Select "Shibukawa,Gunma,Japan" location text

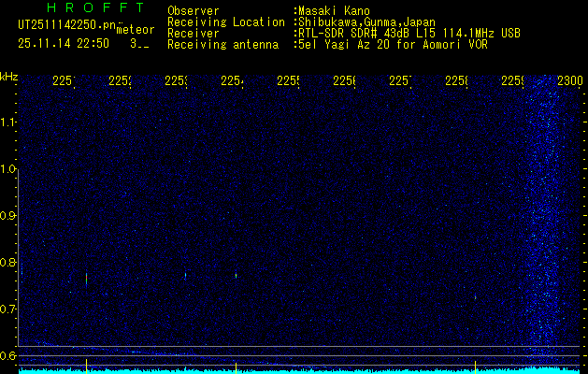pyautogui.click(x=366, y=22)
